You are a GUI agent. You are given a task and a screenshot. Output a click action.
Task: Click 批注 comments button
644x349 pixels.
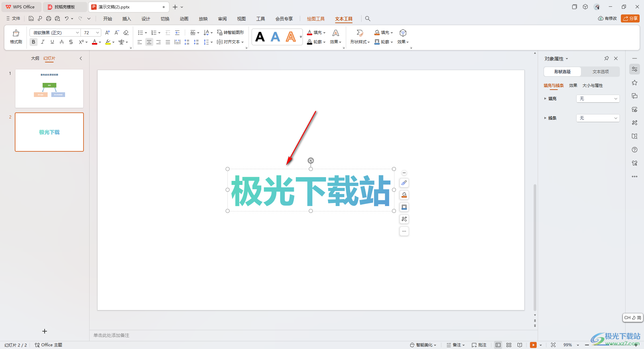[x=479, y=345]
